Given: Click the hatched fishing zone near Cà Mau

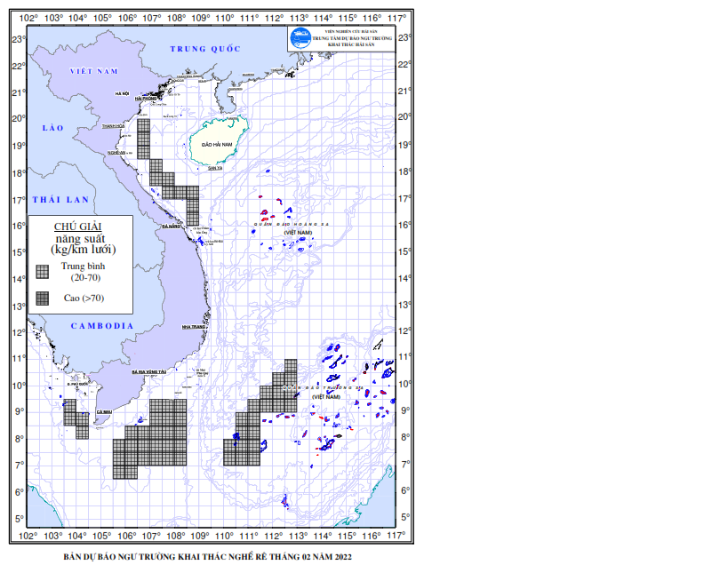Looking at the screenshot, I should 76,418.
